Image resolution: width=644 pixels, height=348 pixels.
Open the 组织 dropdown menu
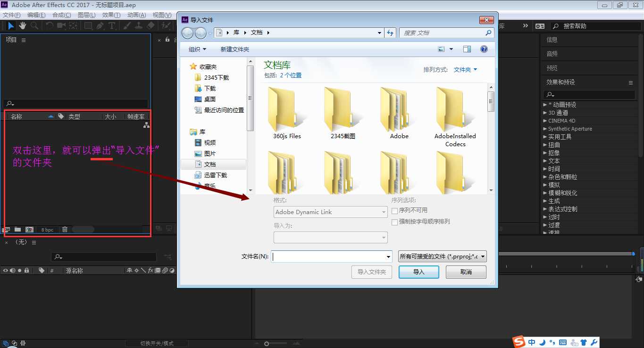(x=198, y=49)
